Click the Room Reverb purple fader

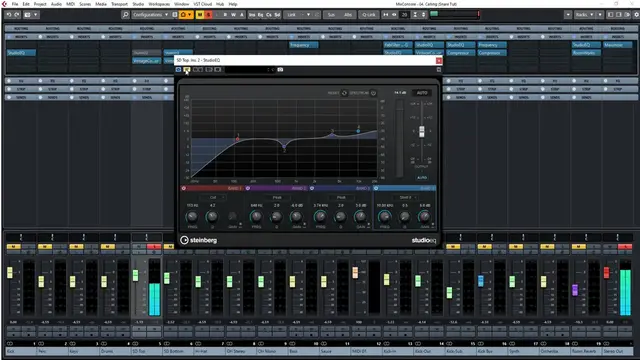pyautogui.click(x=575, y=290)
